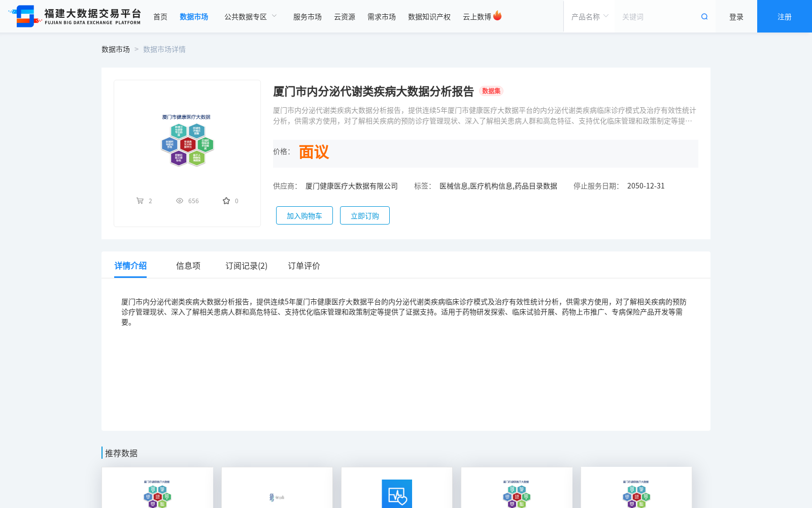
Task: Switch to the 订阅记录(2) tab
Action: pyautogui.click(x=247, y=266)
